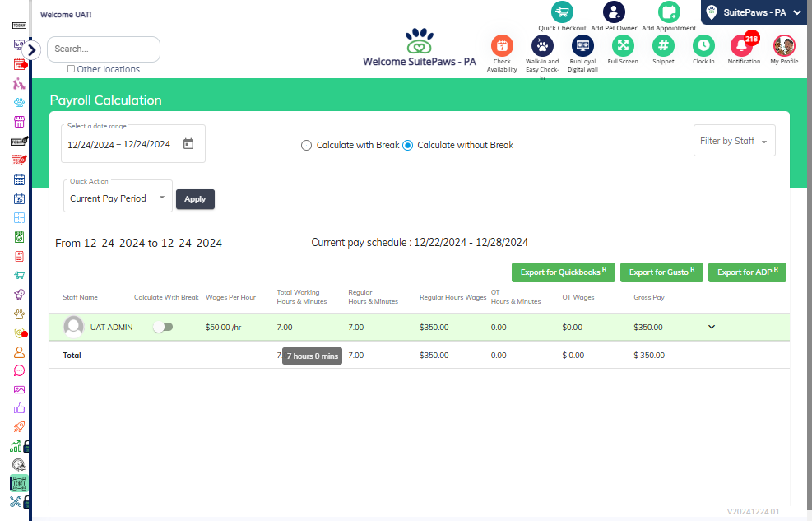Open Walk-in and Easy Check-in
The image size is (812, 521).
(x=542, y=46)
